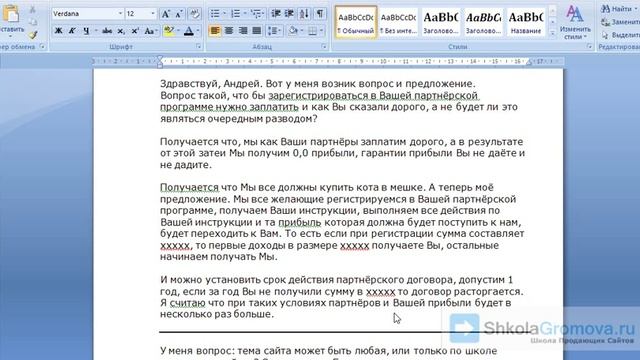The height and width of the screenshot is (360, 640).
Task: Expand the styles gallery More arrow
Action: click(552, 34)
